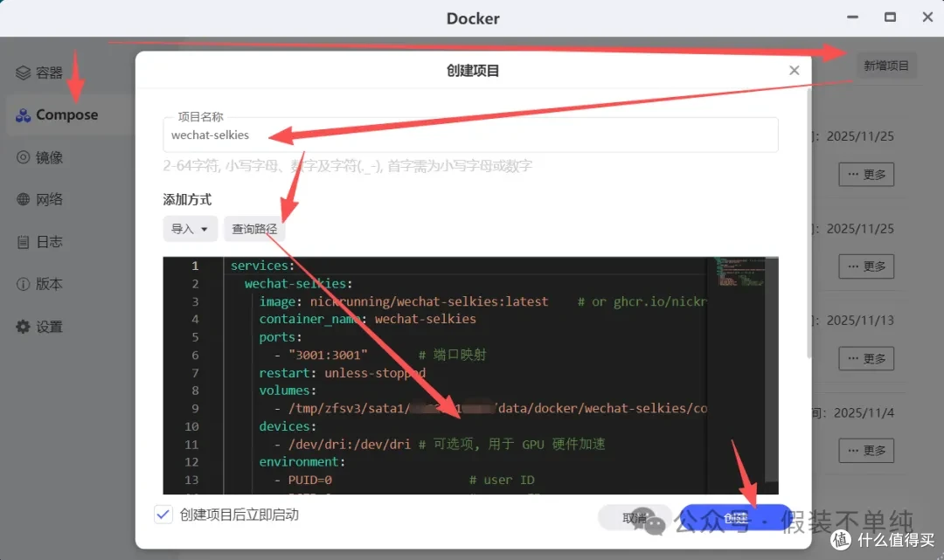Click the 取消 button
Image resolution: width=944 pixels, height=560 pixels.
click(635, 518)
